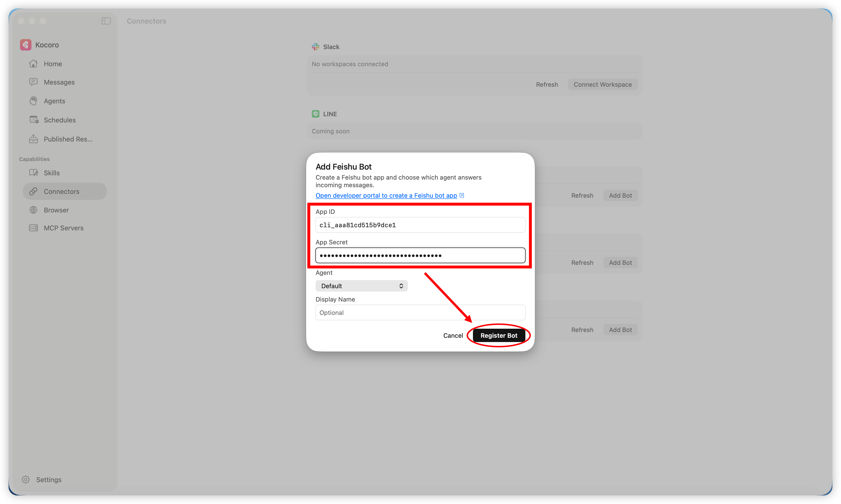Click the LINE logo icon
The image size is (841, 504).
tap(316, 114)
